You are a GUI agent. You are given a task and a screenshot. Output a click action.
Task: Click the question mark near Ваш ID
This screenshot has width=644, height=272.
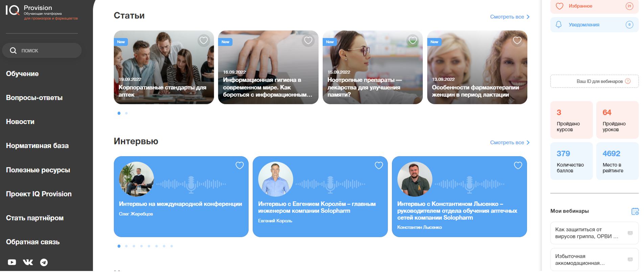tap(628, 81)
